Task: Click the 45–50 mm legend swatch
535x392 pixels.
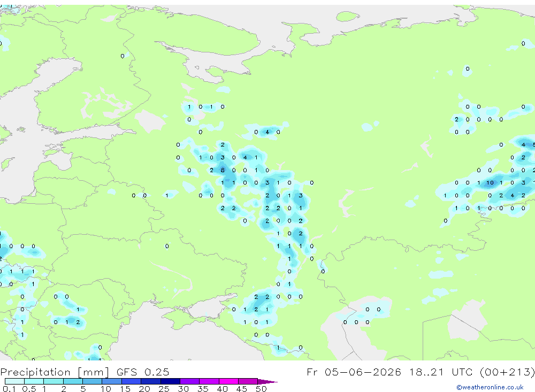Action: coord(248,381)
